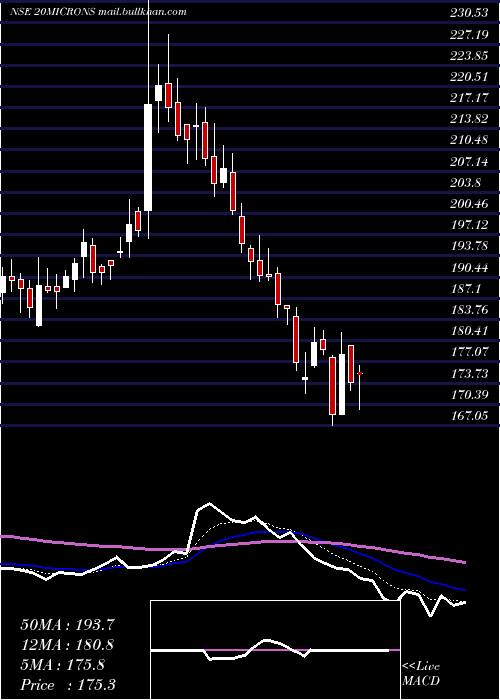The image size is (500, 700).
Task: Click the Live MACD label
Action: coord(421,673)
